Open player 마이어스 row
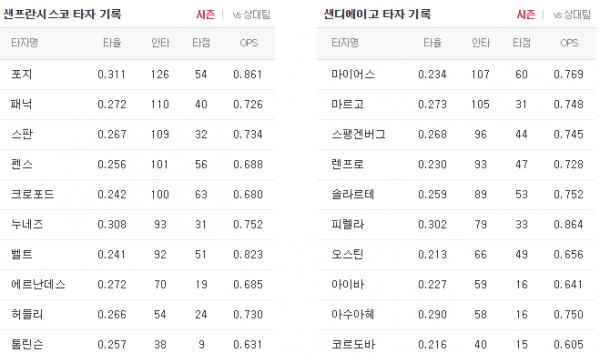The height and width of the screenshot is (363, 600). pos(456,74)
